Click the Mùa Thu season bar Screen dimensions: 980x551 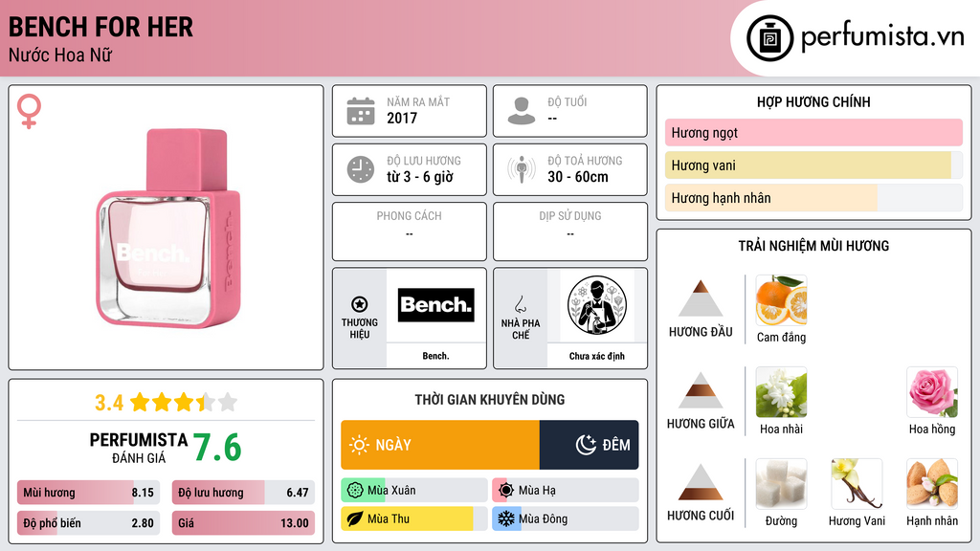414,518
